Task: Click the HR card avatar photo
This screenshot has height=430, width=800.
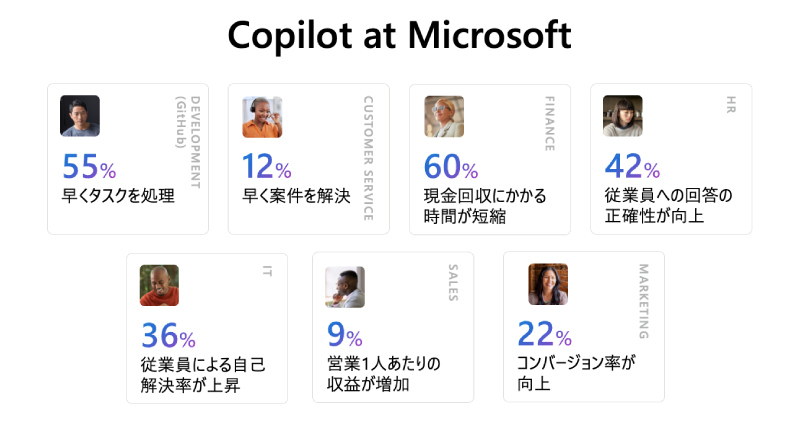Action: (x=623, y=116)
